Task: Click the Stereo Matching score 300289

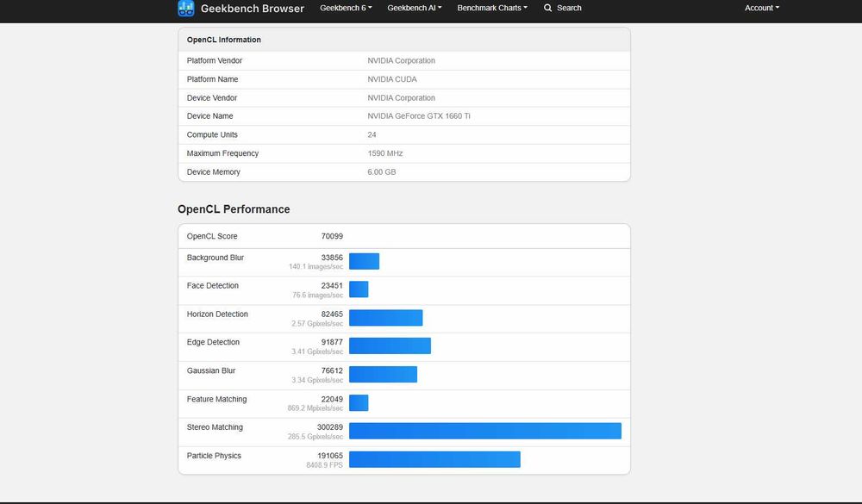Action: point(330,427)
